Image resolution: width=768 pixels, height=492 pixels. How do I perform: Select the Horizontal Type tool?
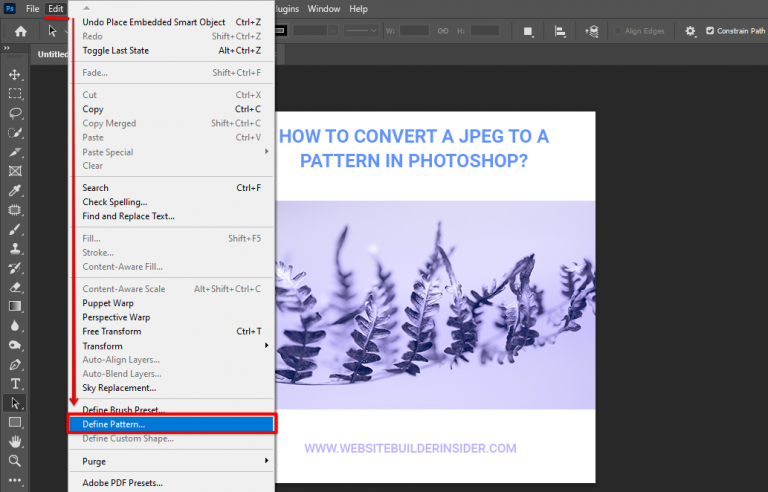[x=15, y=384]
